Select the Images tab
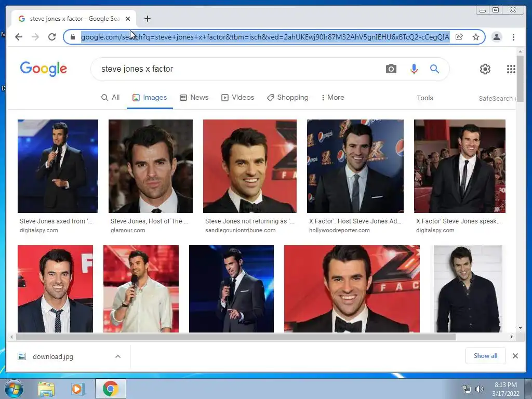 coord(150,98)
